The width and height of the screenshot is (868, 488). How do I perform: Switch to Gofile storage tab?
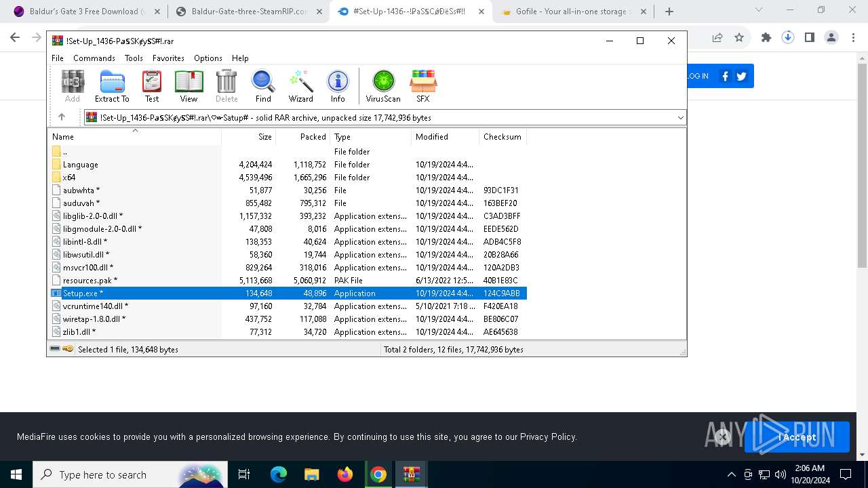(572, 12)
